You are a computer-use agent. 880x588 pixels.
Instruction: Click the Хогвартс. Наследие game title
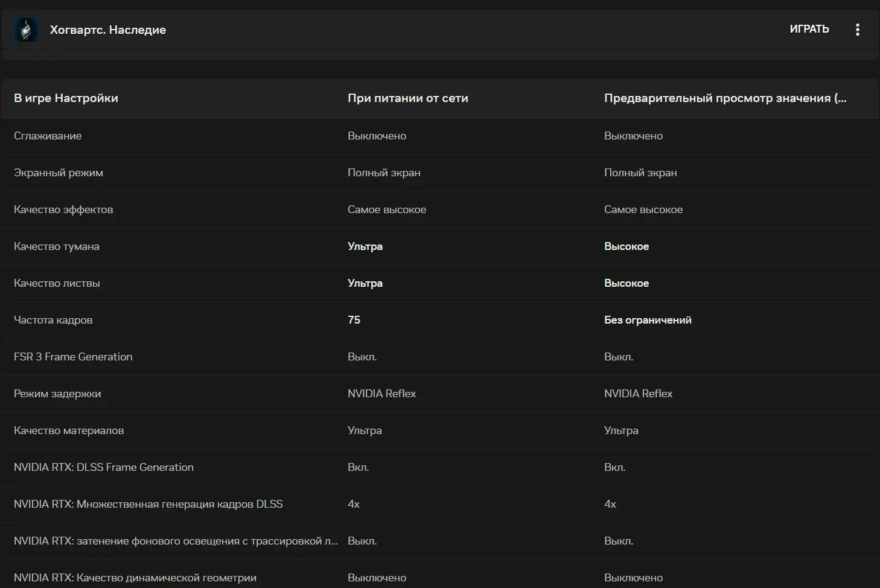point(107,30)
